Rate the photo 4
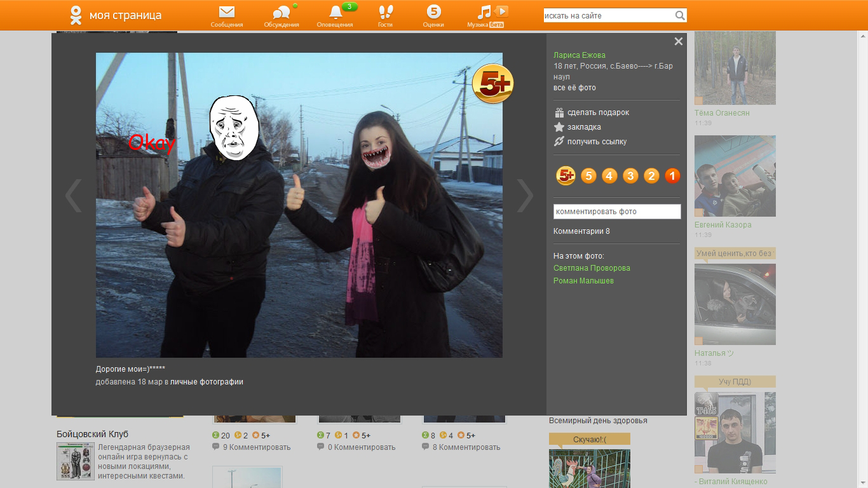 [x=610, y=176]
